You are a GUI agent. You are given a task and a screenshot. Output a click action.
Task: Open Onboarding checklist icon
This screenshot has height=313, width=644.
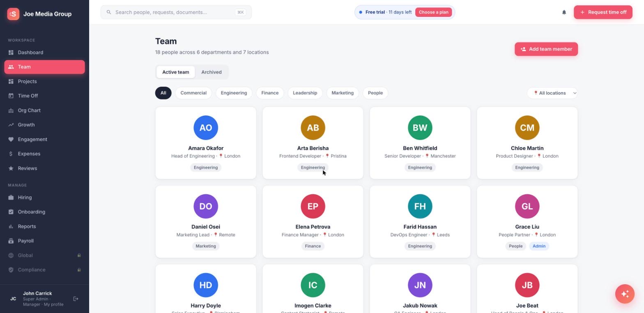(11, 212)
